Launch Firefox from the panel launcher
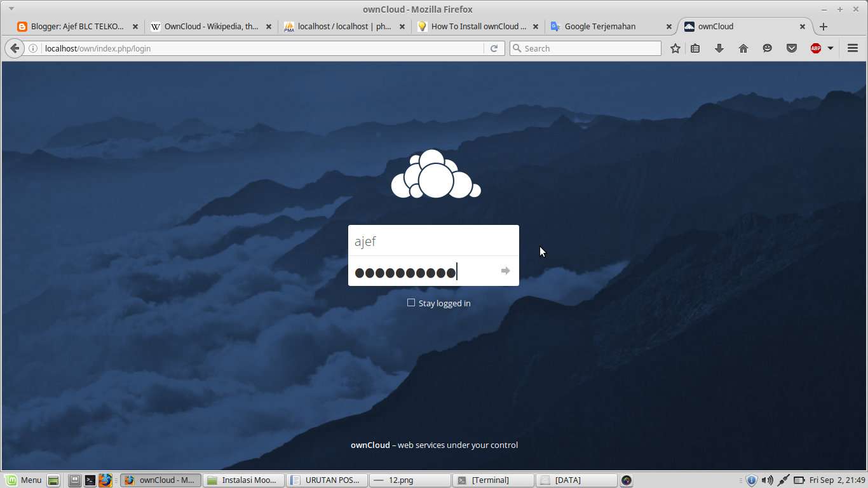The height and width of the screenshot is (488, 868). (105, 480)
